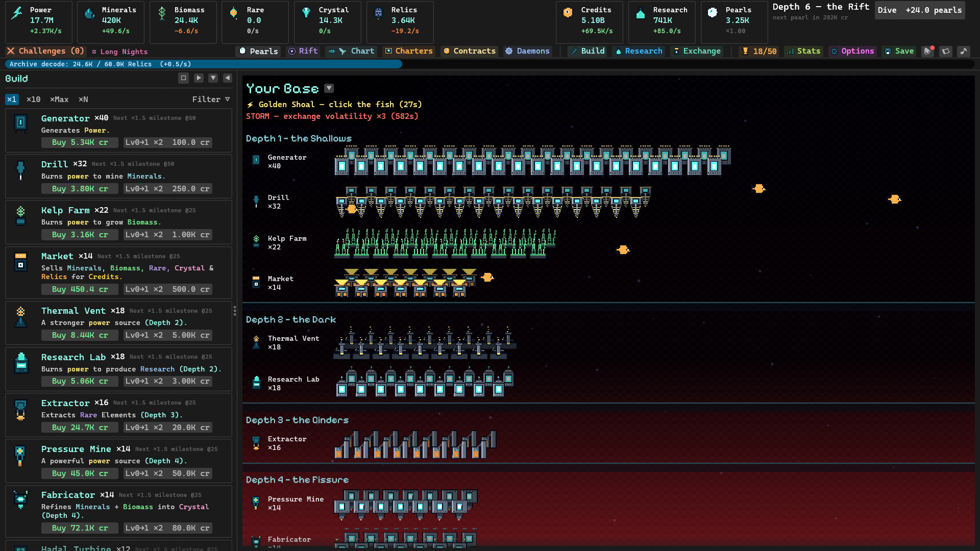Open the Exchange tab
980x551 pixels.
(697, 51)
